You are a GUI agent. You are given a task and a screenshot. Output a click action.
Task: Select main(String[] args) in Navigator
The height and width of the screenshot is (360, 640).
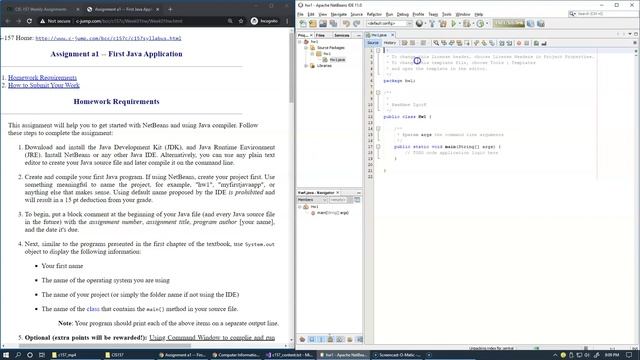point(333,213)
